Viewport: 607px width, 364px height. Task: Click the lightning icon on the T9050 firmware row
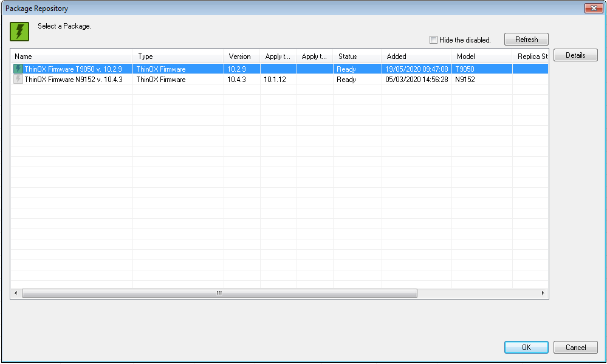click(18, 69)
